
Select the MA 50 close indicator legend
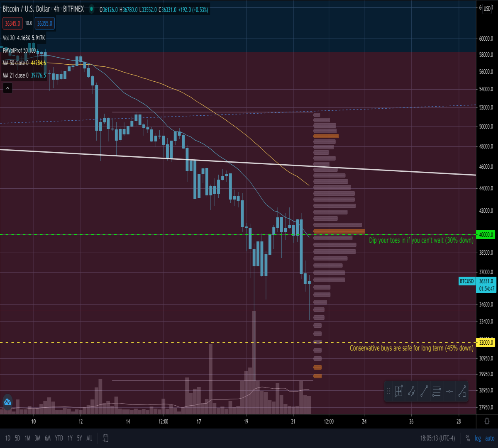click(16, 63)
